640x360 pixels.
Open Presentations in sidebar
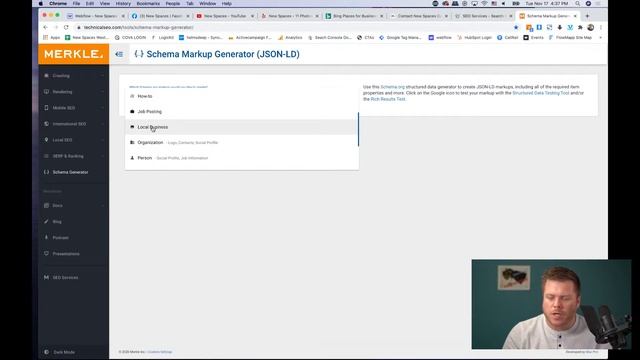pyautogui.click(x=73, y=254)
